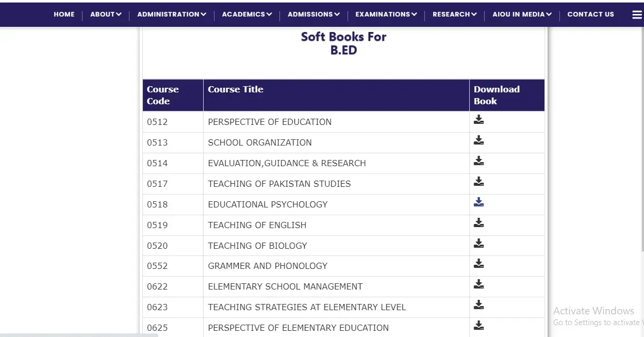644x337 pixels.
Task: Open the Contact Us page
Action: [590, 14]
